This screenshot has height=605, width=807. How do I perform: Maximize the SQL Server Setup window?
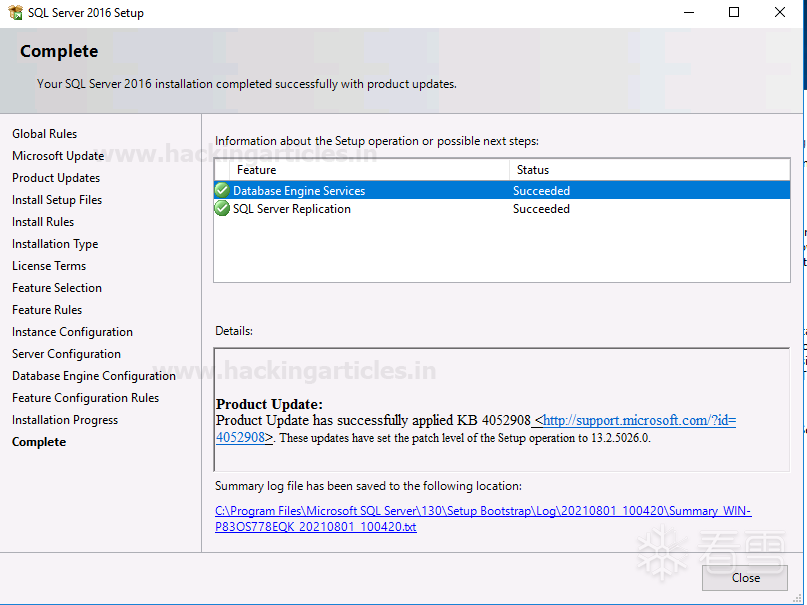click(734, 13)
